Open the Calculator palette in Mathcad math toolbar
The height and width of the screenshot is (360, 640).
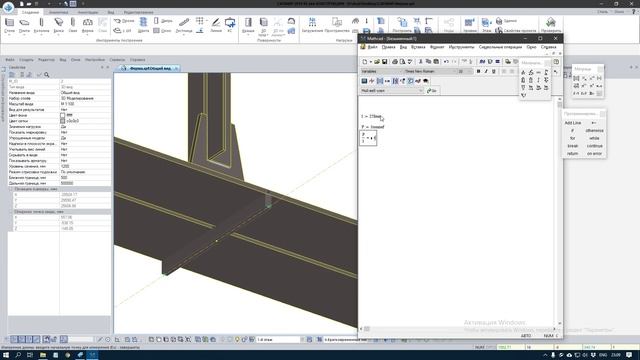(364, 81)
